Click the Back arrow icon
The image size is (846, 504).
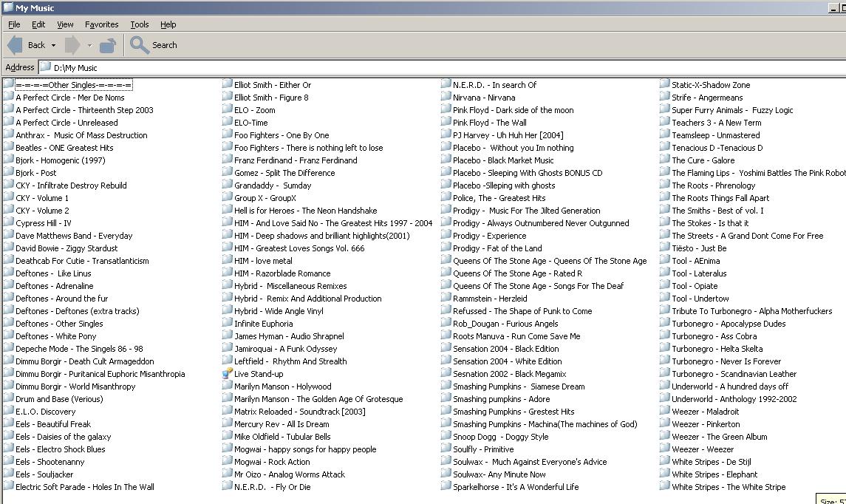click(15, 45)
